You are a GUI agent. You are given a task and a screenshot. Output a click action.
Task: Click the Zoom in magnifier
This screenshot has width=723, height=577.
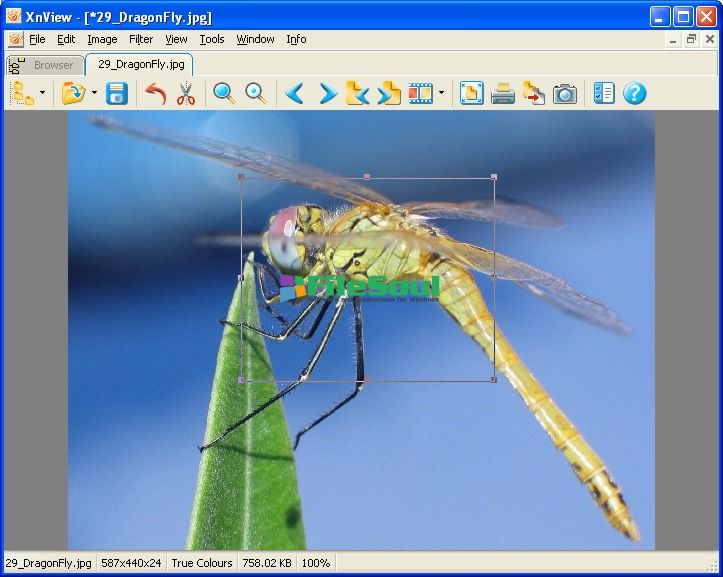pos(225,94)
